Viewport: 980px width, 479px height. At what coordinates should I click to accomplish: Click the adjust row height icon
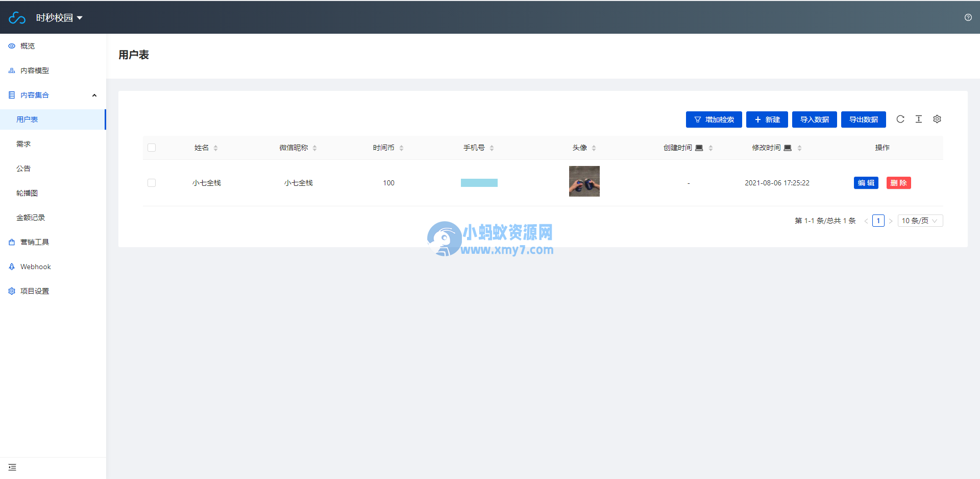[919, 119]
